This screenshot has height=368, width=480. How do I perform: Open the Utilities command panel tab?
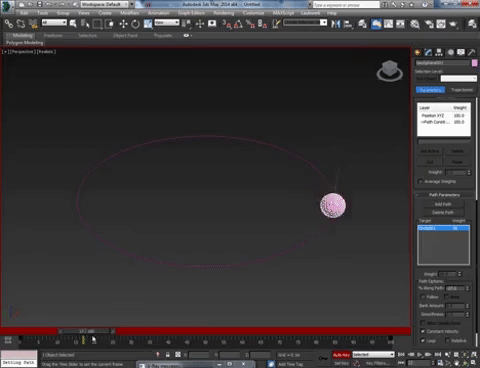coord(472,52)
